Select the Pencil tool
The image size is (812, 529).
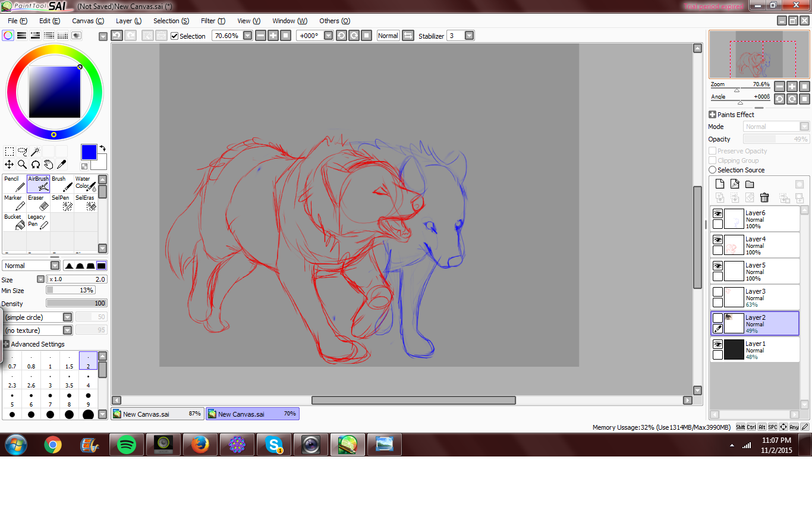click(x=14, y=184)
